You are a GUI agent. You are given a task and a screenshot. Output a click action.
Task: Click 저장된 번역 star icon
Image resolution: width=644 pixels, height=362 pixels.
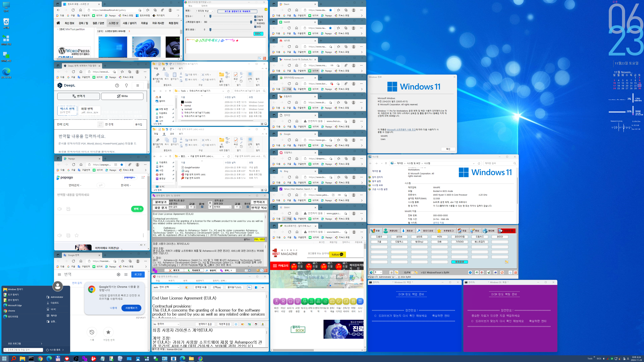coord(108,332)
